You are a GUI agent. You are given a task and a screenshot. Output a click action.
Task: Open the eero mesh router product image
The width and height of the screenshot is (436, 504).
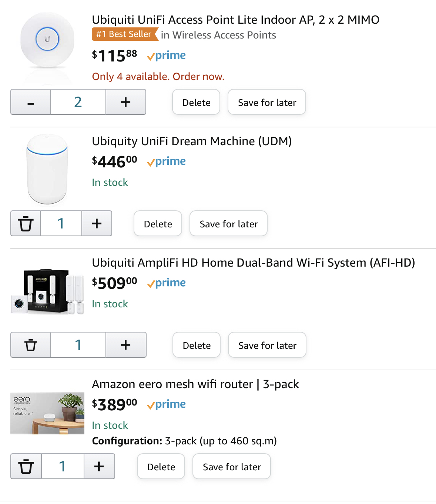47,413
